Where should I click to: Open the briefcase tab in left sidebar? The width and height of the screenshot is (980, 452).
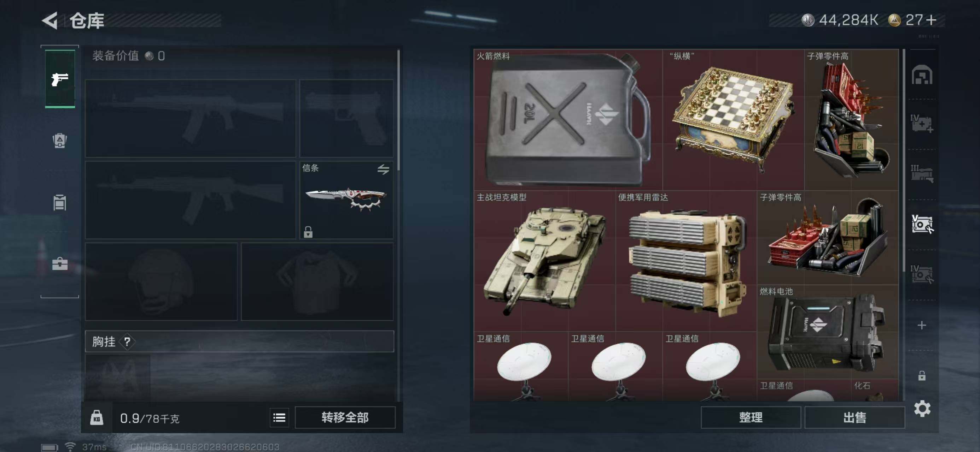coord(60,263)
